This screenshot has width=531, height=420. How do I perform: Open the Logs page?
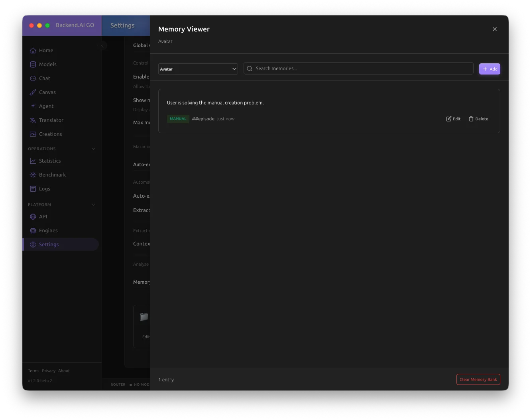coord(44,189)
